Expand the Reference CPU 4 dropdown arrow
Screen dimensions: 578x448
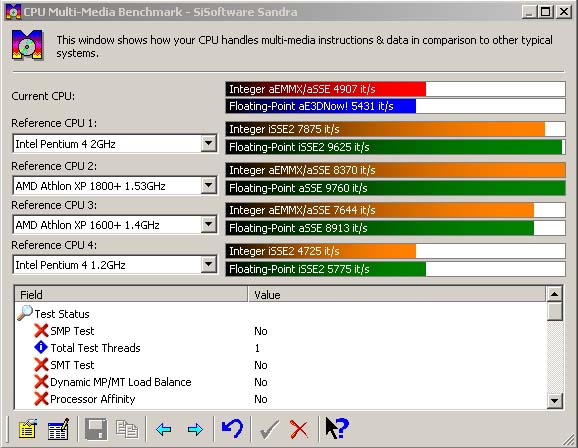click(x=209, y=264)
